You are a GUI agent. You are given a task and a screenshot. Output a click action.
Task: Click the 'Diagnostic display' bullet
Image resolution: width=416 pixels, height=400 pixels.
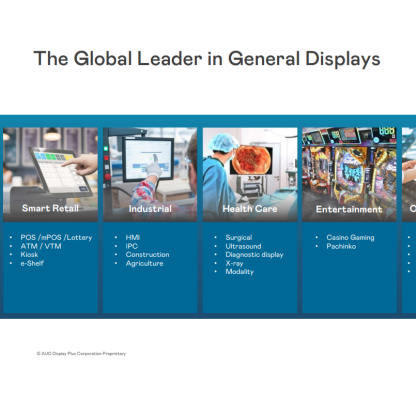click(x=254, y=255)
